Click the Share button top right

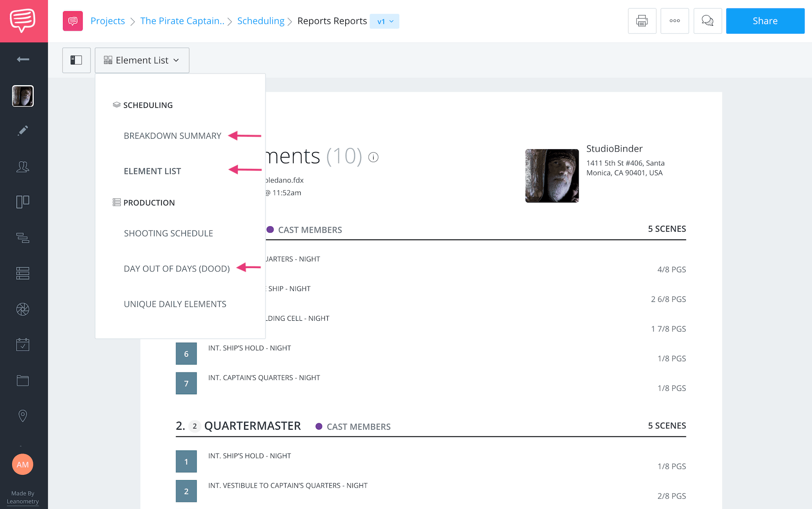[x=765, y=20]
